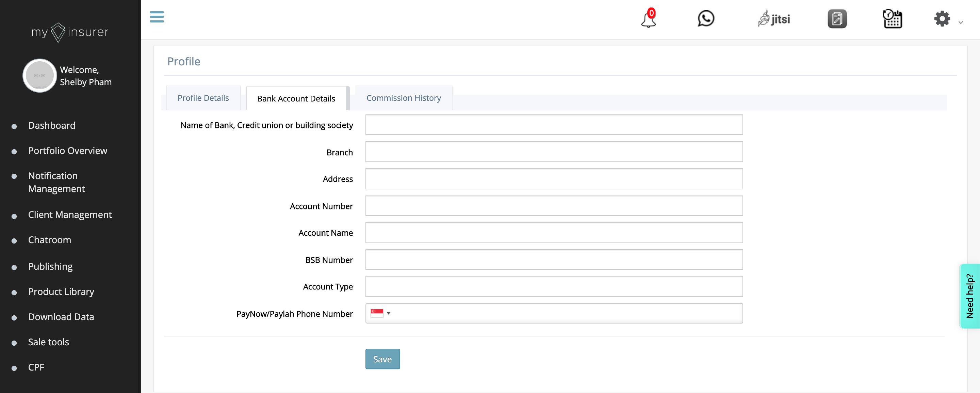
Task: Expand the settings dropdown chevron
Action: coord(961,22)
